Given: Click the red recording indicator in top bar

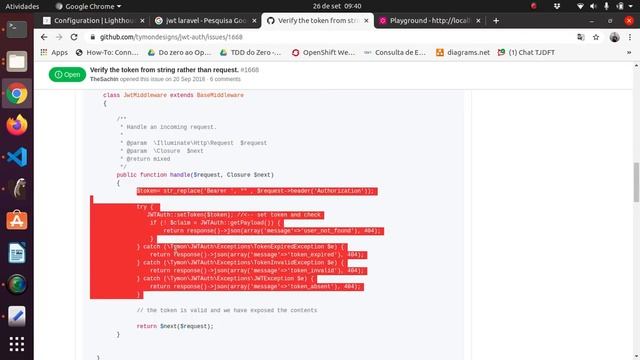Looking at the screenshot, I should tap(533, 6).
